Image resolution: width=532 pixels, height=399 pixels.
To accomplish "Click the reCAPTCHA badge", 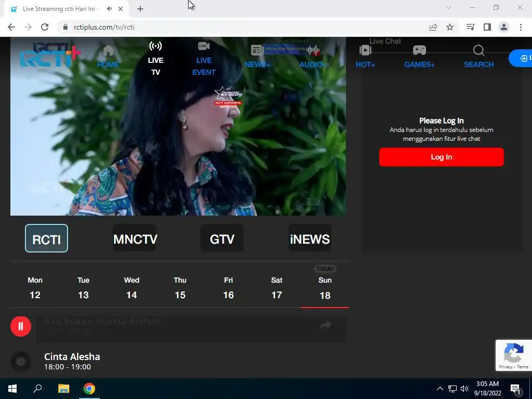I will point(514,355).
